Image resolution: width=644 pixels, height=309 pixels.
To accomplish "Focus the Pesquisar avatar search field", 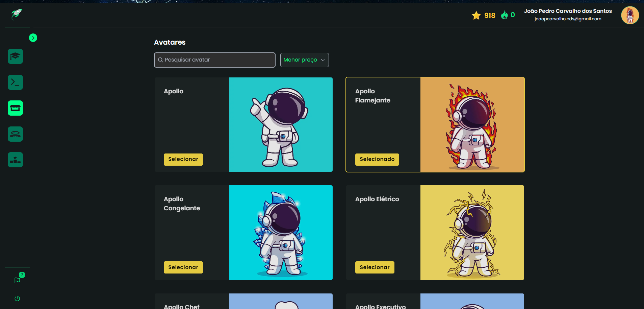I will pos(215,60).
